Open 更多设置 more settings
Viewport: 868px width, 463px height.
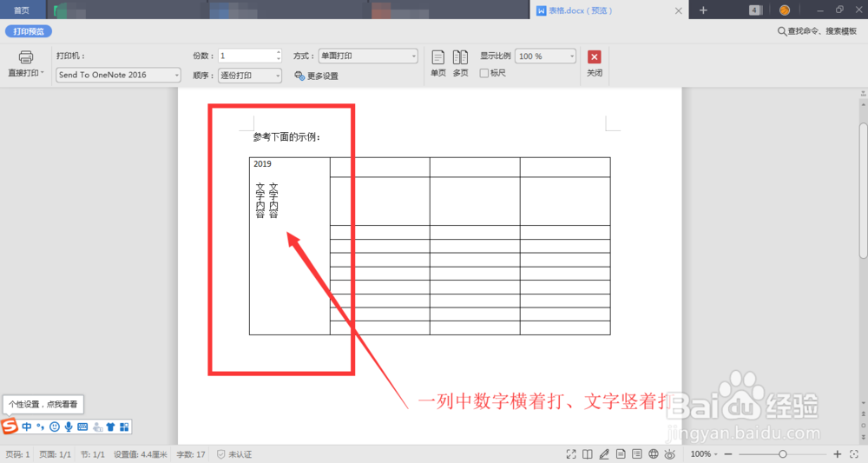316,76
